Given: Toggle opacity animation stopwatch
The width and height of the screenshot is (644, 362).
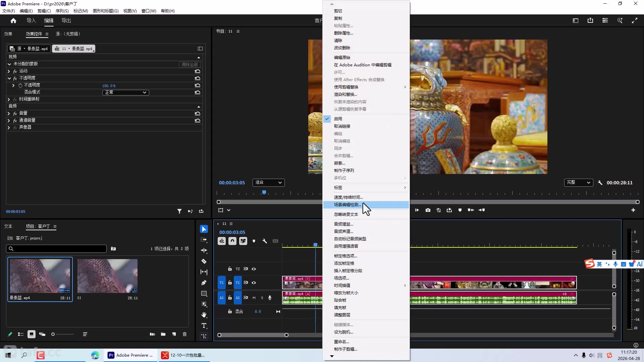Looking at the screenshot, I should point(20,85).
